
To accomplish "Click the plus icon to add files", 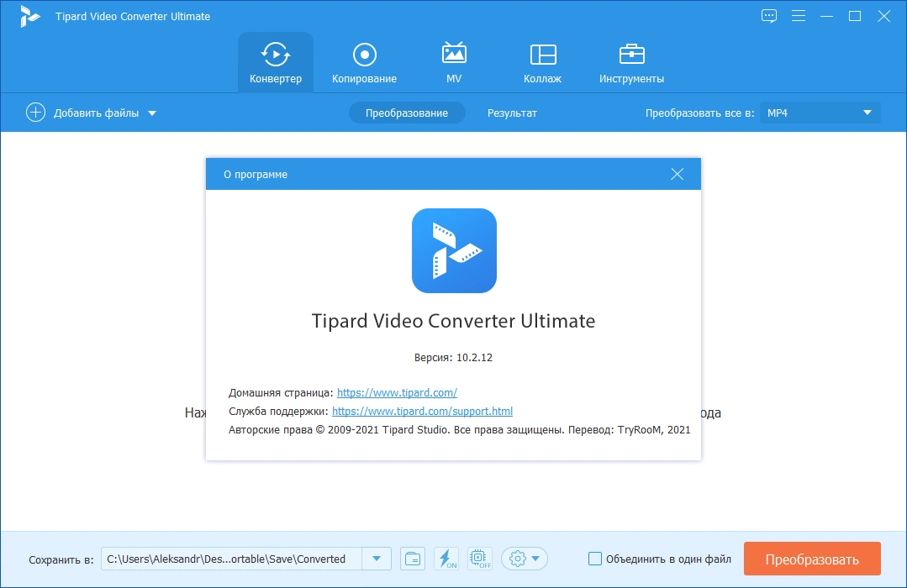I will pos(35,113).
